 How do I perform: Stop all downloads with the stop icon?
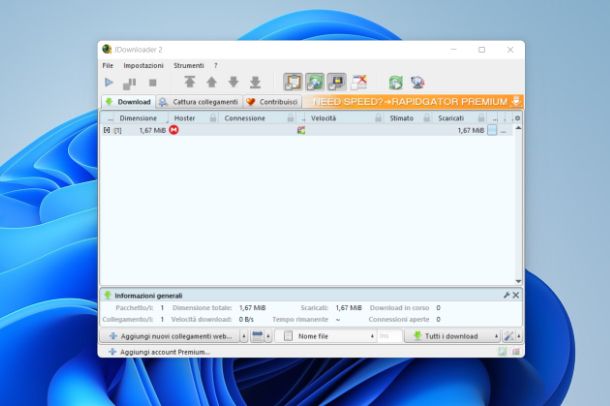[152, 82]
